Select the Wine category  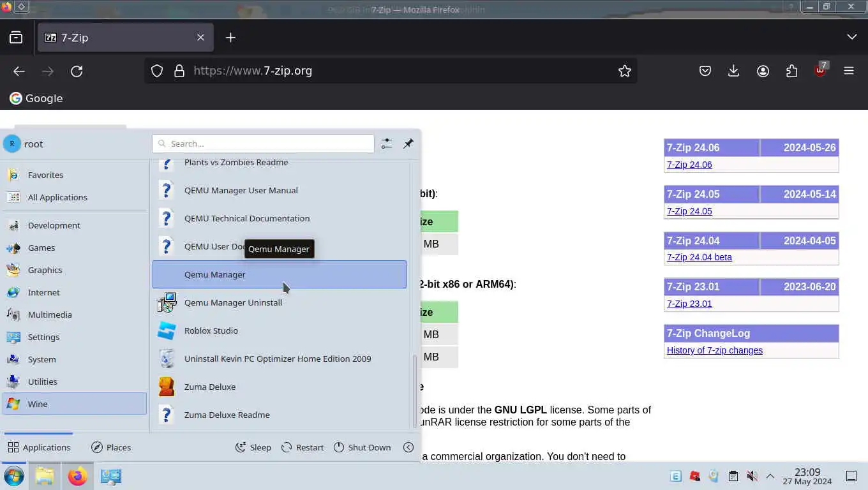tap(75, 404)
